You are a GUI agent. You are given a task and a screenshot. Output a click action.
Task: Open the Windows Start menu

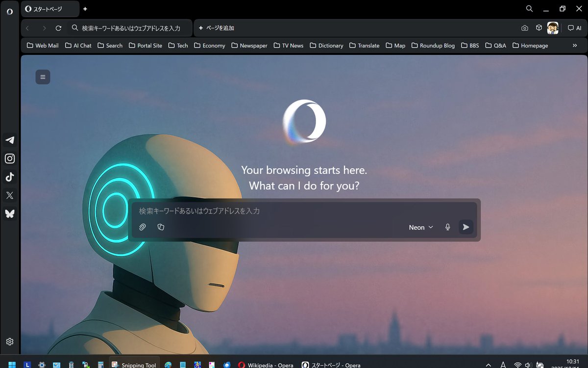point(12,365)
